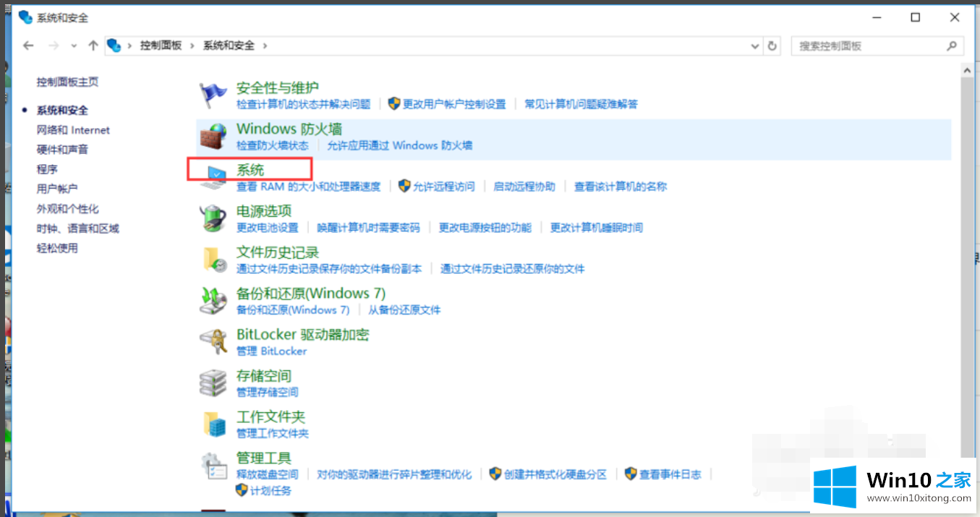Open the 电源选项 heading
The width and height of the screenshot is (980, 517).
pyautogui.click(x=264, y=211)
